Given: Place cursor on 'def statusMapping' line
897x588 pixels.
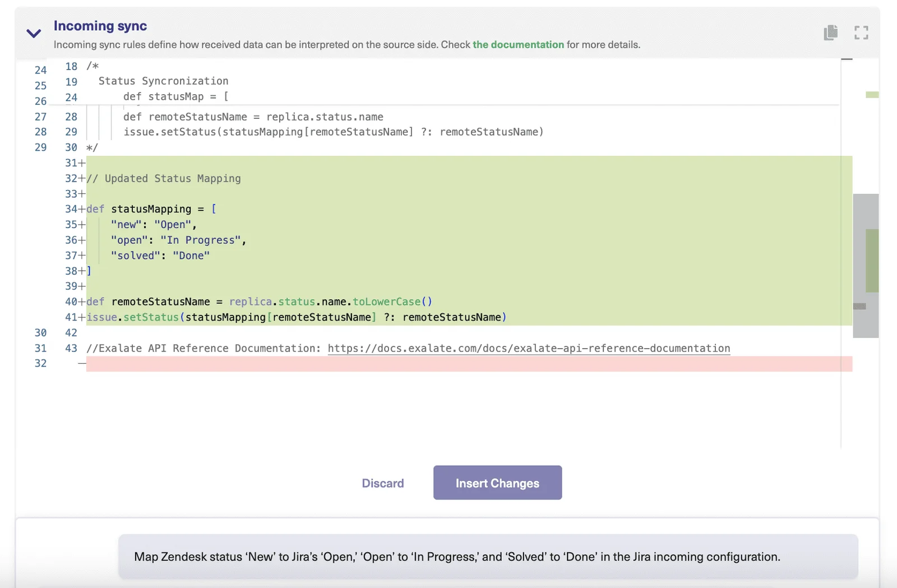Looking at the screenshot, I should (x=151, y=209).
